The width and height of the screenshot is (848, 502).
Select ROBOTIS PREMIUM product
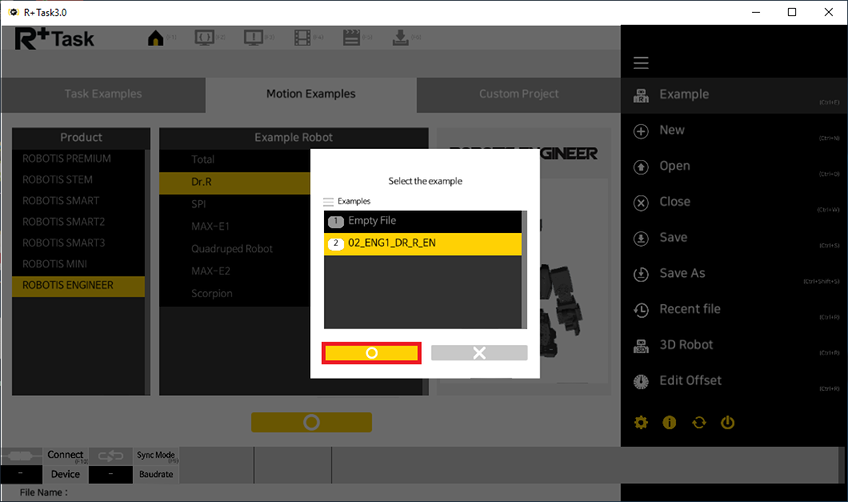78,158
